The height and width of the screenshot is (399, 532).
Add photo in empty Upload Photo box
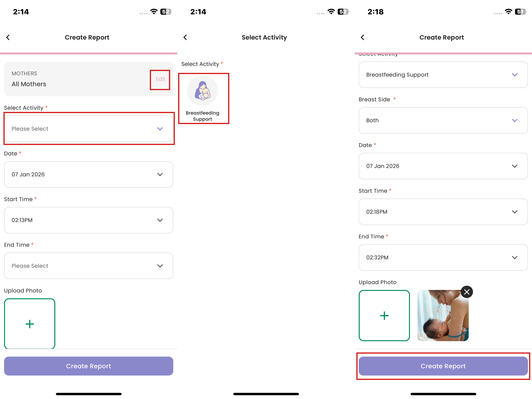coord(30,324)
